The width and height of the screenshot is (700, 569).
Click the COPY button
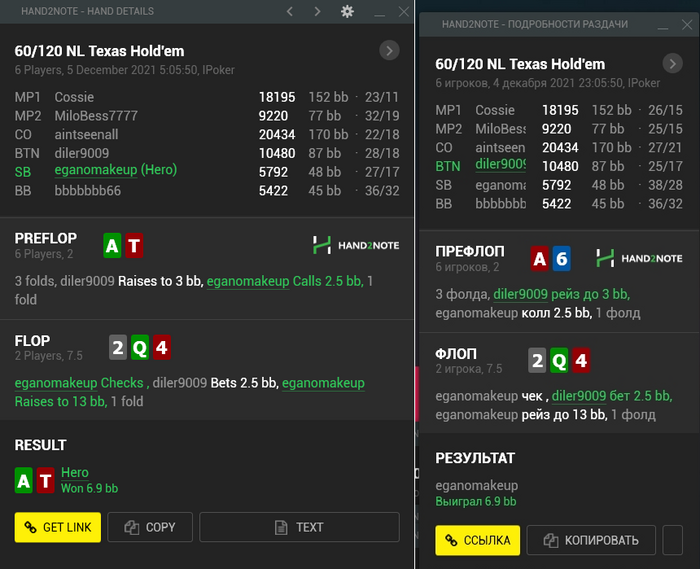click(x=150, y=527)
